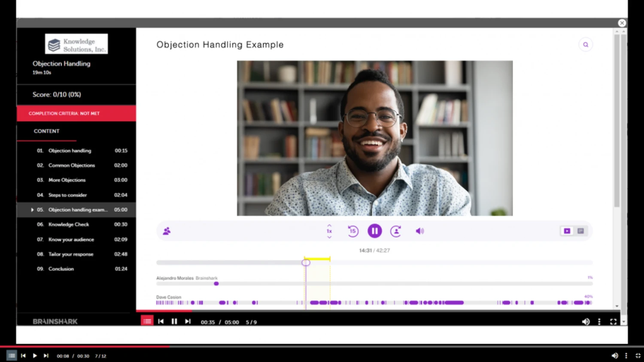Toggle the red table of contents button
Viewport: 644px width, 362px height.
click(x=147, y=321)
